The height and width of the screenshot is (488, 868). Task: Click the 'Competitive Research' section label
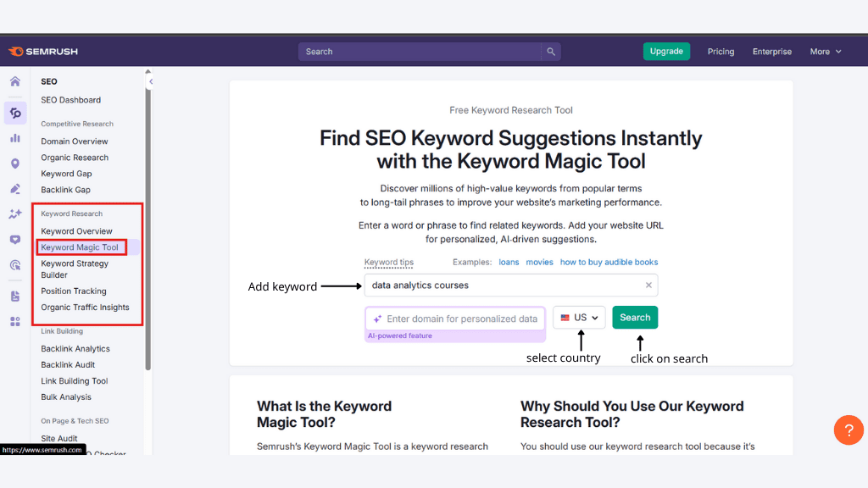[77, 124]
